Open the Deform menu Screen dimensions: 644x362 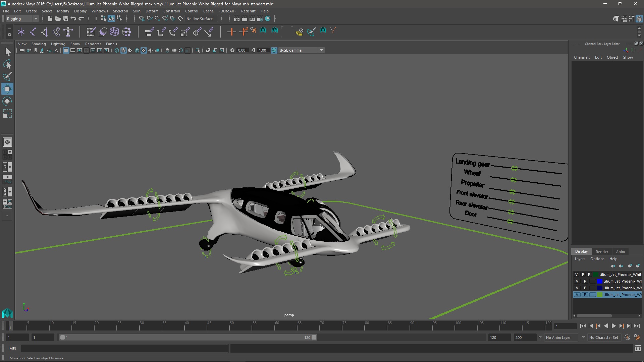coord(152,11)
